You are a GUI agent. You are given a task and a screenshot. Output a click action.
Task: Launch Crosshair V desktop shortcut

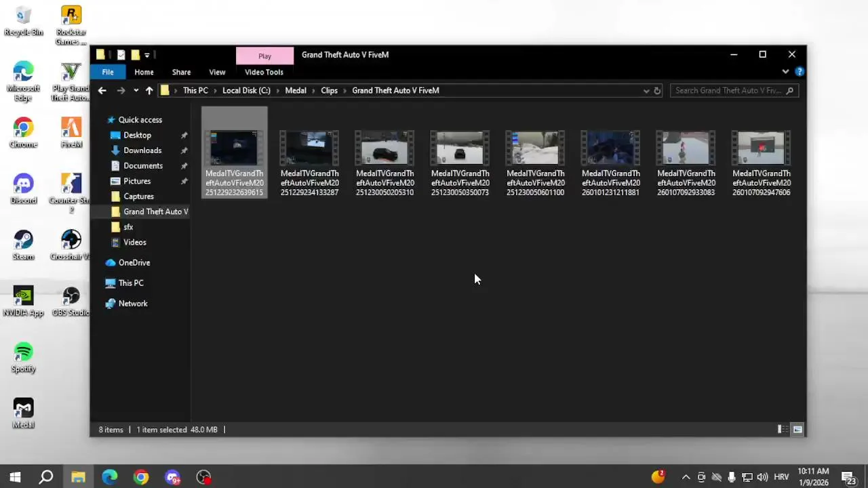pyautogui.click(x=71, y=245)
